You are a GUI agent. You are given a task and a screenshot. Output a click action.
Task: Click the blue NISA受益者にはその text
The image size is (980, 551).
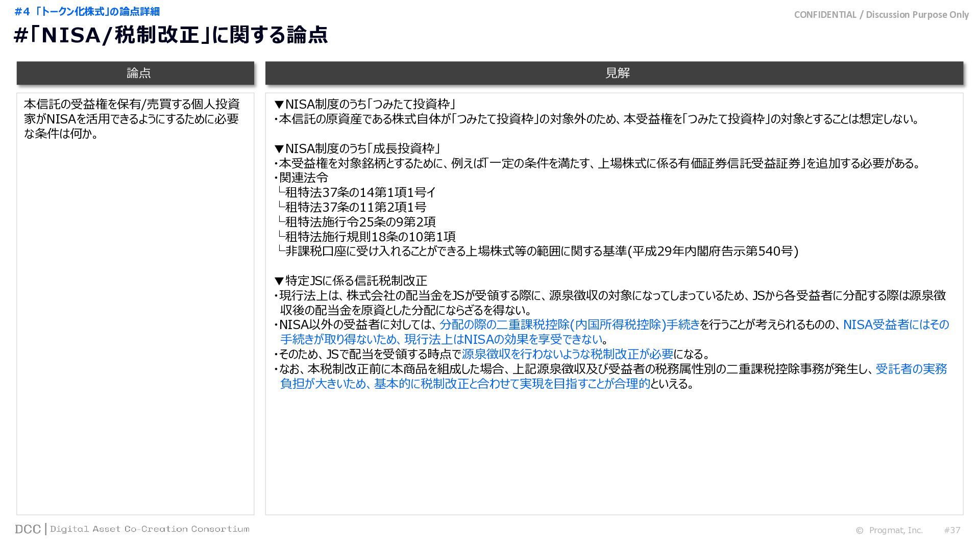[x=896, y=324]
